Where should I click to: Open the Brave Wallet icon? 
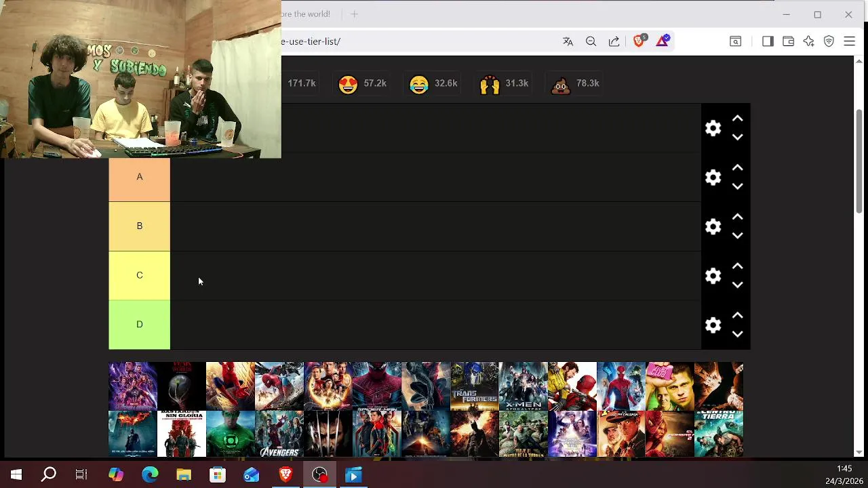click(x=788, y=41)
